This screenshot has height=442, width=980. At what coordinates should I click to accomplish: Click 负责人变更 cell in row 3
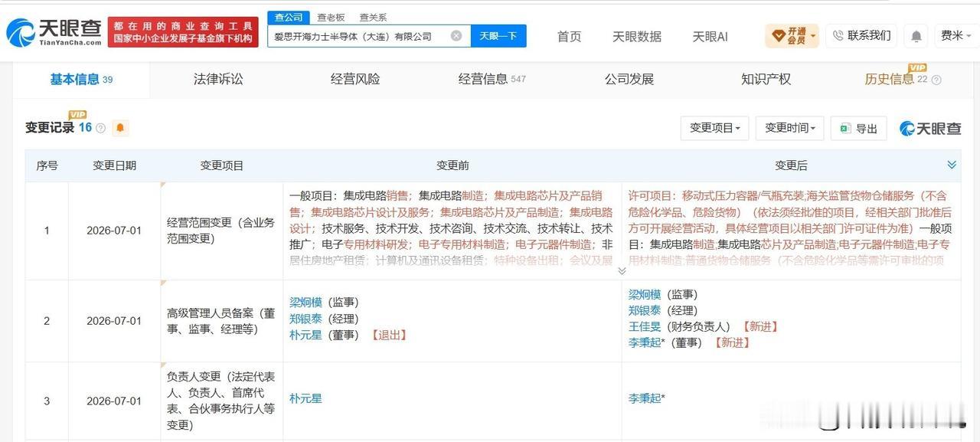click(220, 401)
